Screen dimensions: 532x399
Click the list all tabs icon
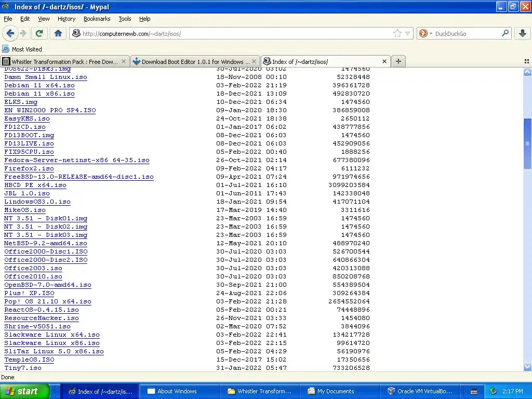pyautogui.click(x=527, y=61)
